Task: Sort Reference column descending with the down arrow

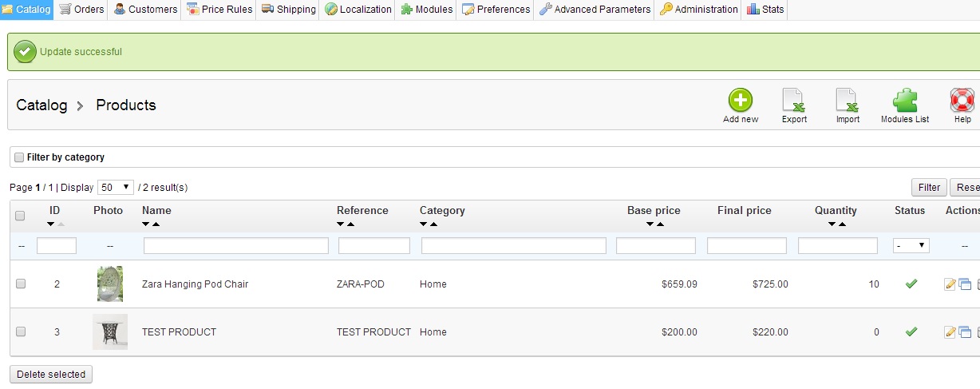Action: (341, 224)
